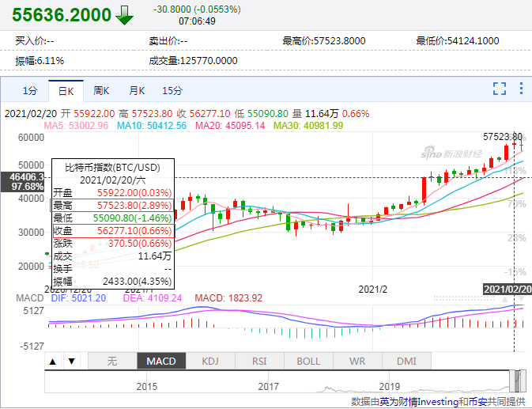Switch to 月K monthly chart
Screen dimensions: 532x409
(x=137, y=90)
